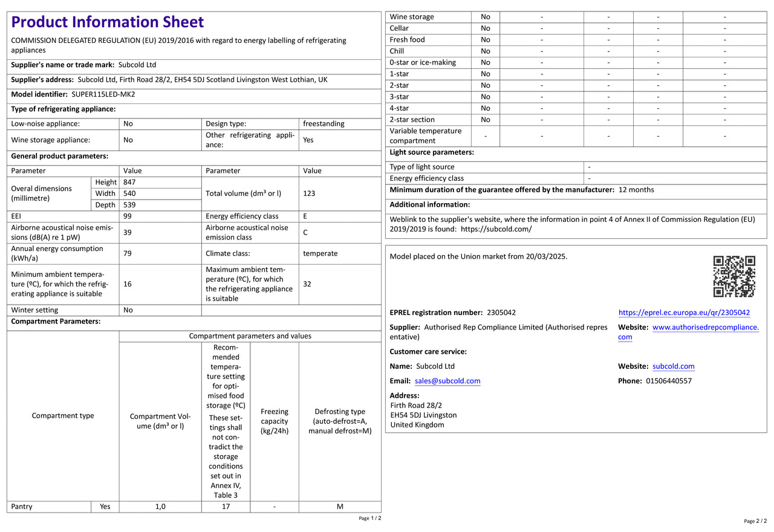Click the phone number 01506440557
The height and width of the screenshot is (532, 774).
click(669, 381)
